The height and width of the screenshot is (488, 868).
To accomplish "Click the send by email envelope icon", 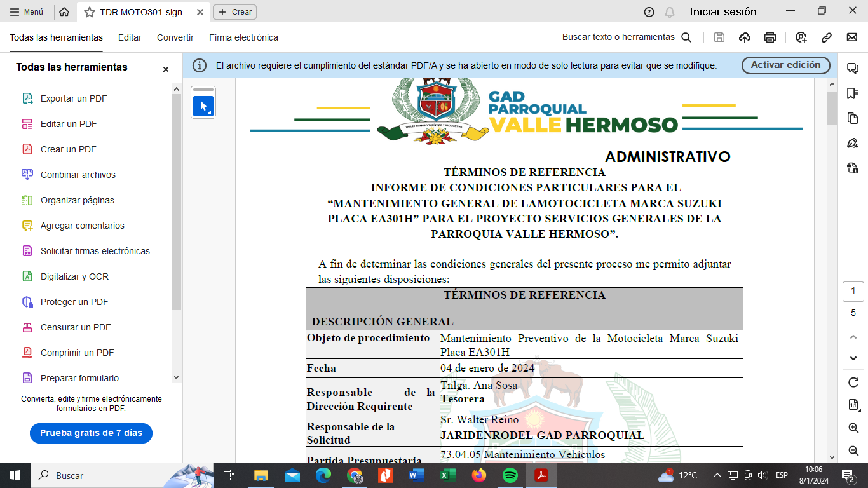I will (x=852, y=37).
